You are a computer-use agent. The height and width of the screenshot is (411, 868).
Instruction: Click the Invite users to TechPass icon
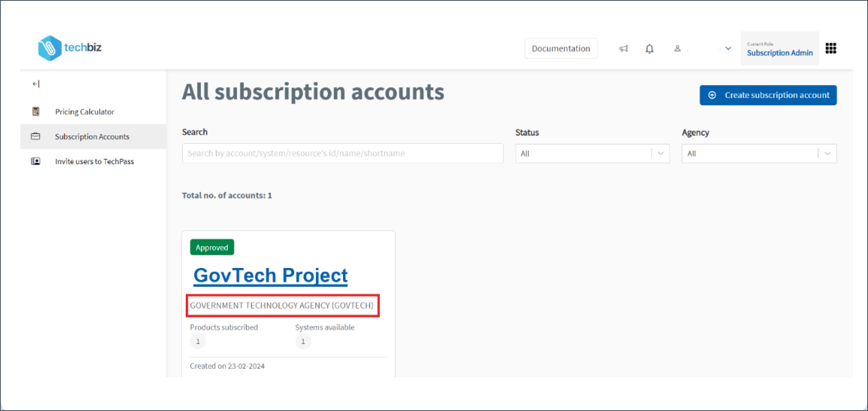click(35, 161)
